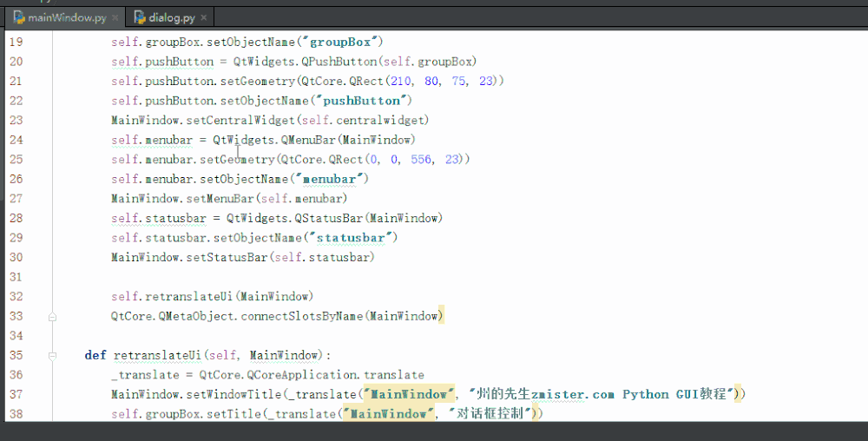
Task: Close the dialog.py tab
Action: (204, 17)
